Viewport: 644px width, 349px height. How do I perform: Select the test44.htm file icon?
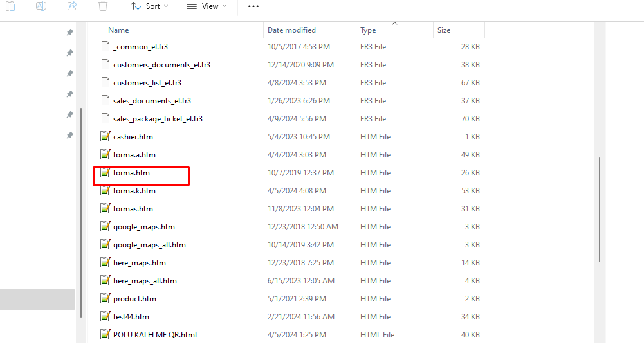105,316
